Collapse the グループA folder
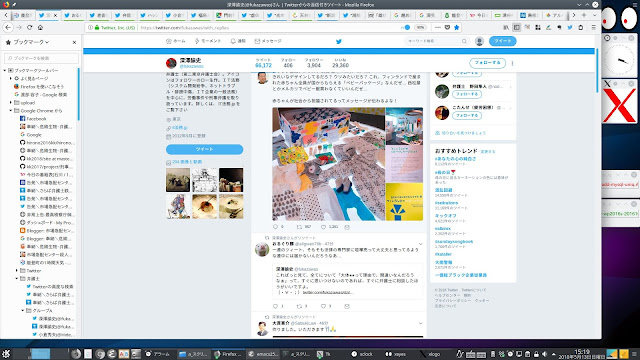The width and height of the screenshot is (640, 360). (23, 311)
